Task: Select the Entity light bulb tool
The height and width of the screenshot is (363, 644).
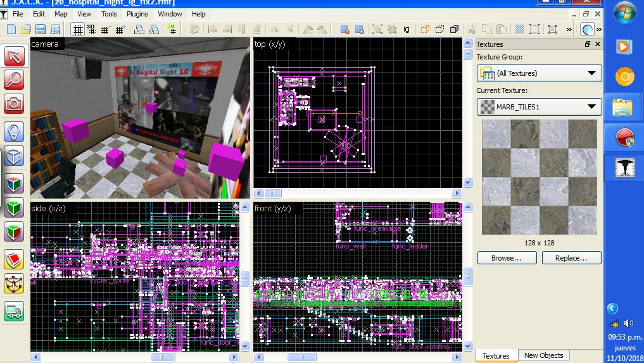Action: tap(15, 132)
